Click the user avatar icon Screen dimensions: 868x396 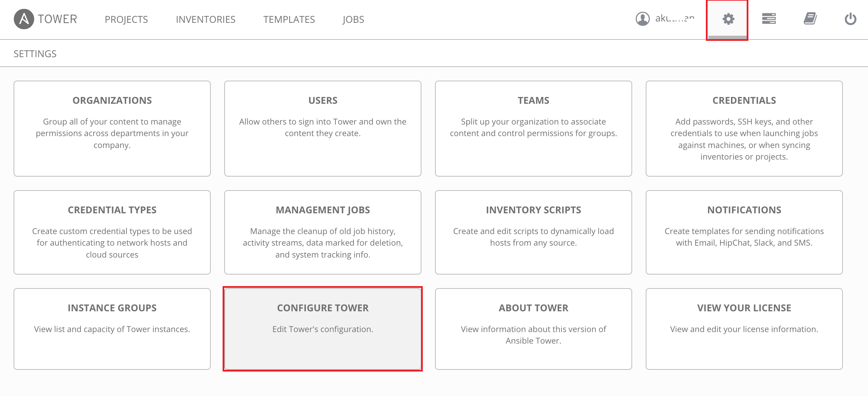point(643,19)
